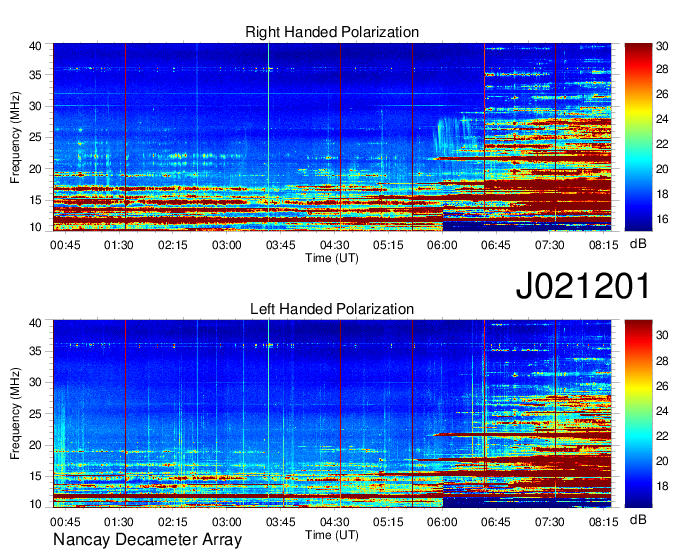Click the bottom plot's "Time (UT)" axis label
The image size is (680, 552).
click(x=332, y=535)
